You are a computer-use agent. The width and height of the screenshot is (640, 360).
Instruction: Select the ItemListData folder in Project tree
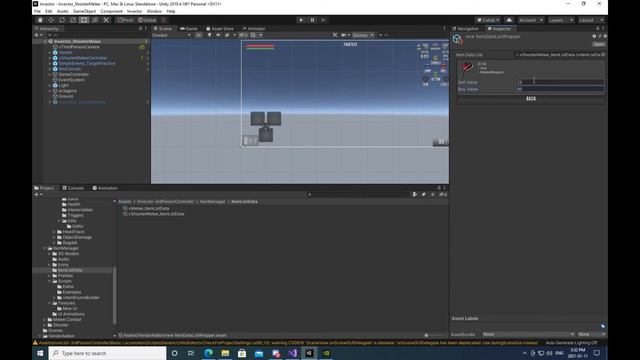(70, 270)
